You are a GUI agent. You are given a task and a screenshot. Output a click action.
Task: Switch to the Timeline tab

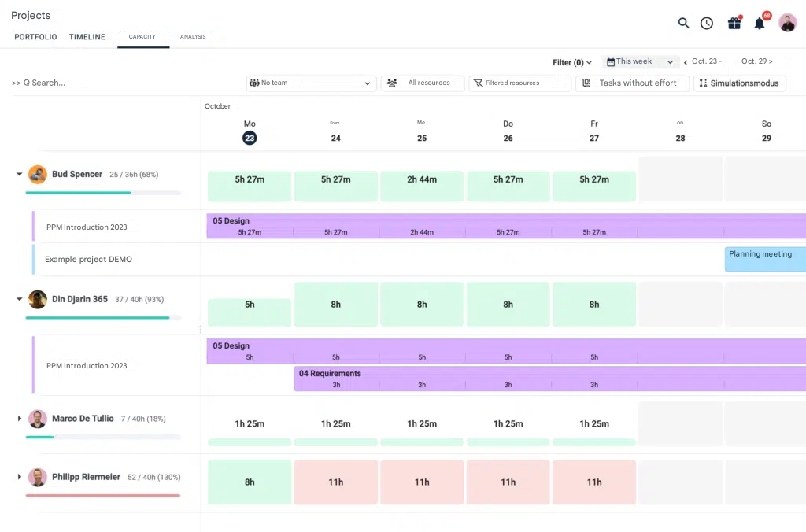[87, 37]
